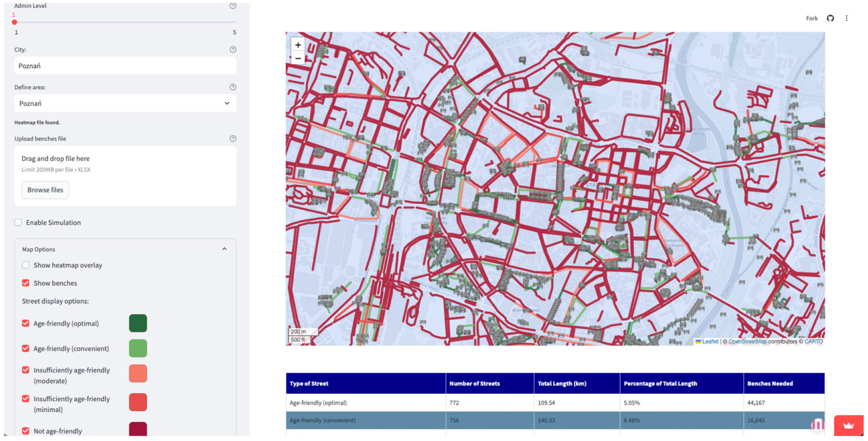Show help for Upload benches file
This screenshot has height=441, width=868.
click(x=233, y=139)
